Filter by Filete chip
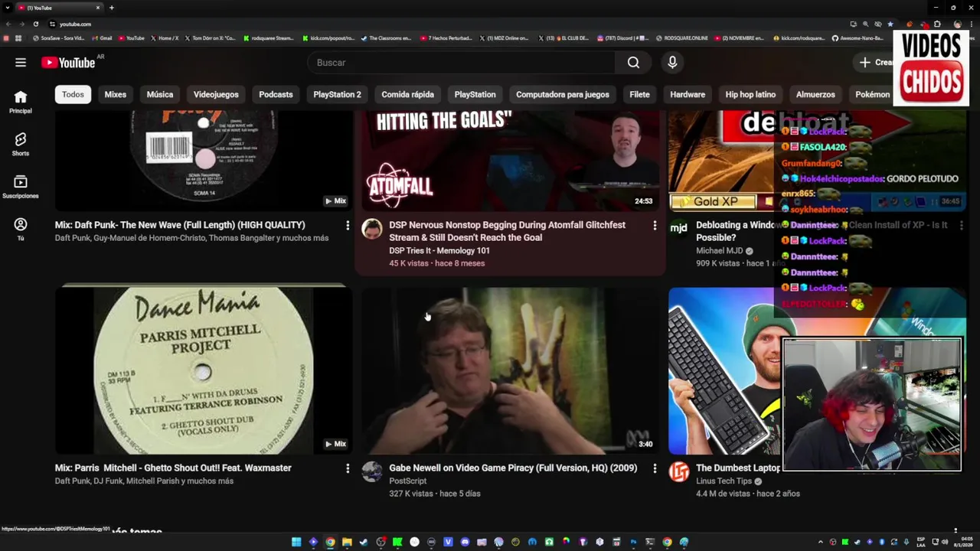 tap(639, 94)
